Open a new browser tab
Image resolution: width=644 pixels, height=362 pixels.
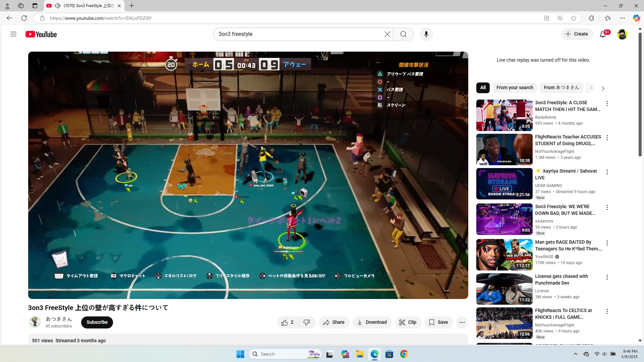tap(132, 6)
